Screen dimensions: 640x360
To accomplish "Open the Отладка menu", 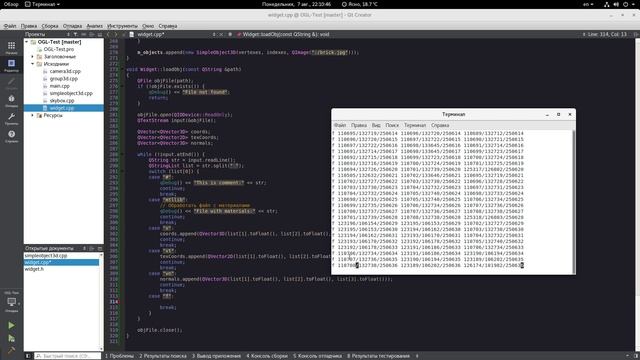I will (72, 26).
